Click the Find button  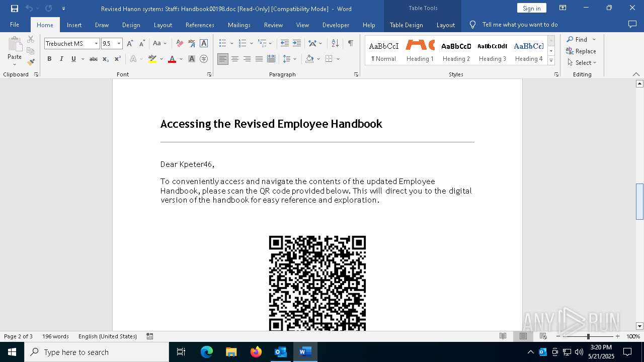point(577,39)
